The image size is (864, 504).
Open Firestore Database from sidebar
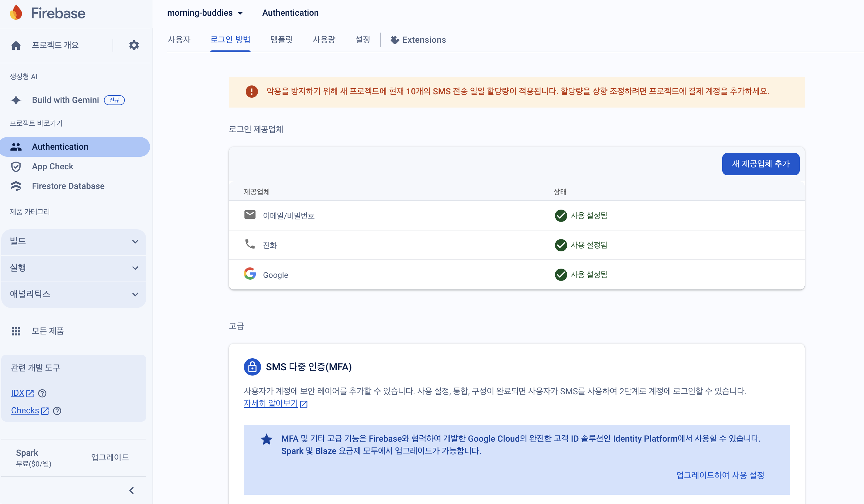[x=68, y=186]
